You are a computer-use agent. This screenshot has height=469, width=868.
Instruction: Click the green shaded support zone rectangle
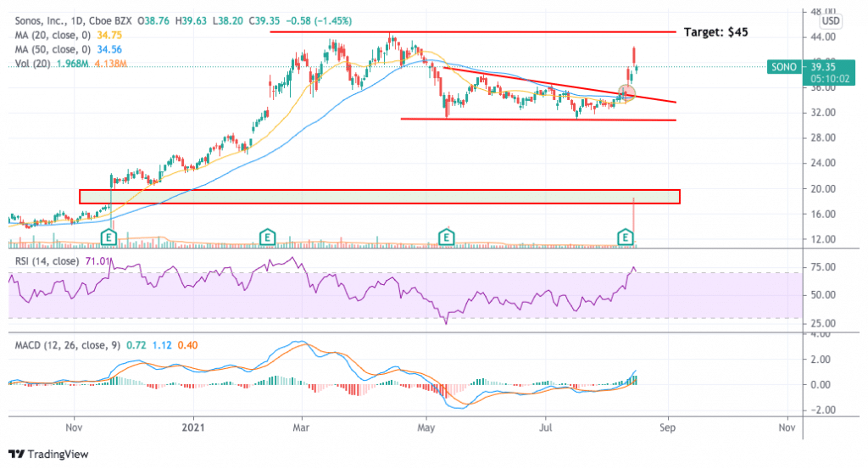(380, 197)
